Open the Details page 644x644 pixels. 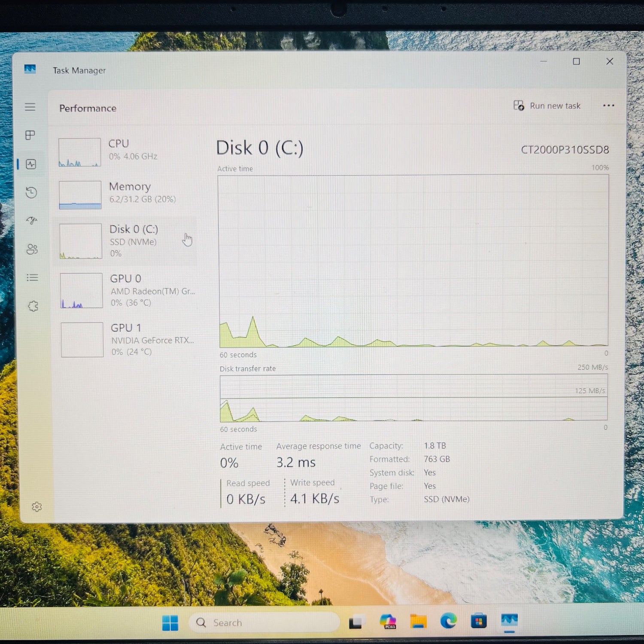pyautogui.click(x=30, y=278)
